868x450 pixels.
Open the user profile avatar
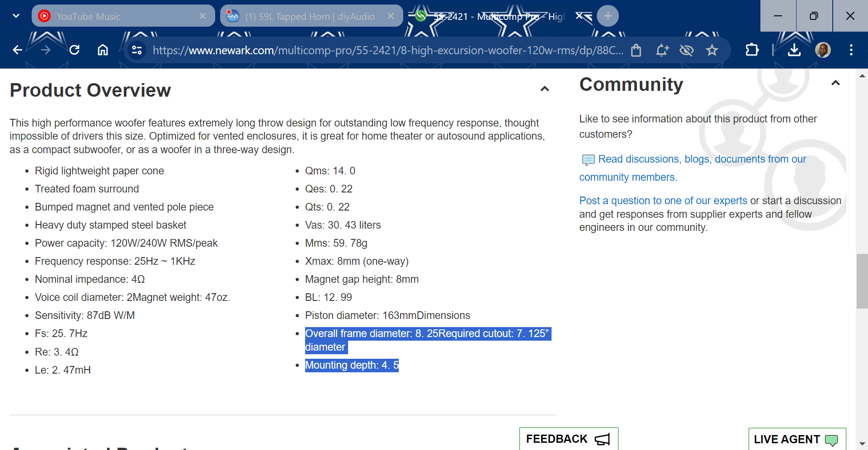823,50
